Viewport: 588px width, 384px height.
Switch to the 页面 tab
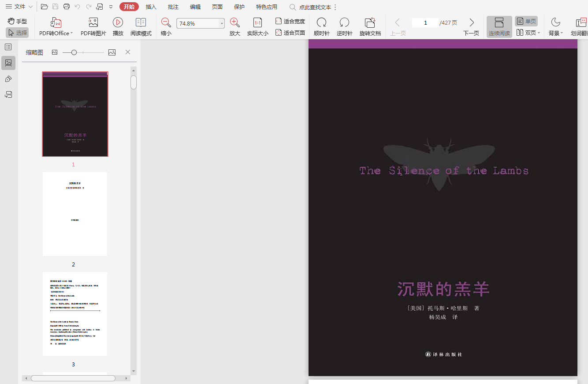click(217, 7)
